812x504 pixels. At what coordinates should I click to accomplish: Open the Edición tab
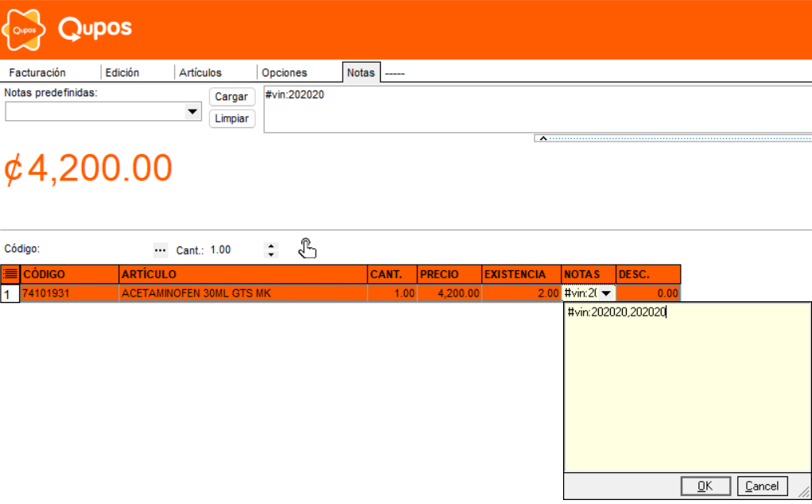coord(122,72)
